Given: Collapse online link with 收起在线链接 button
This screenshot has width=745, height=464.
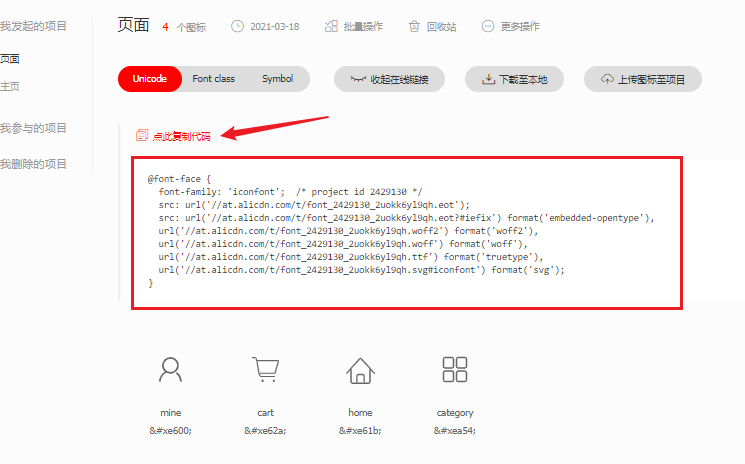Looking at the screenshot, I should (x=389, y=79).
